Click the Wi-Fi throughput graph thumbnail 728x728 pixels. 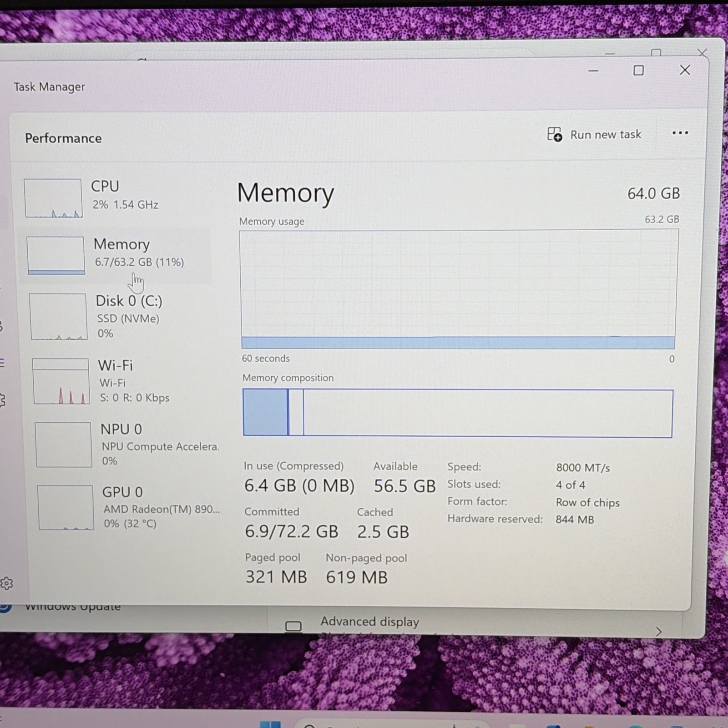[x=61, y=381]
